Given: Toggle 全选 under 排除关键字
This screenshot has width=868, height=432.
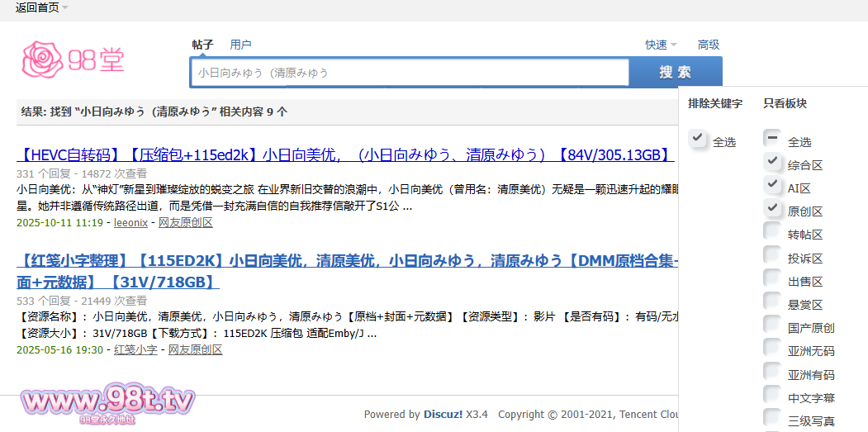Looking at the screenshot, I should (x=699, y=139).
